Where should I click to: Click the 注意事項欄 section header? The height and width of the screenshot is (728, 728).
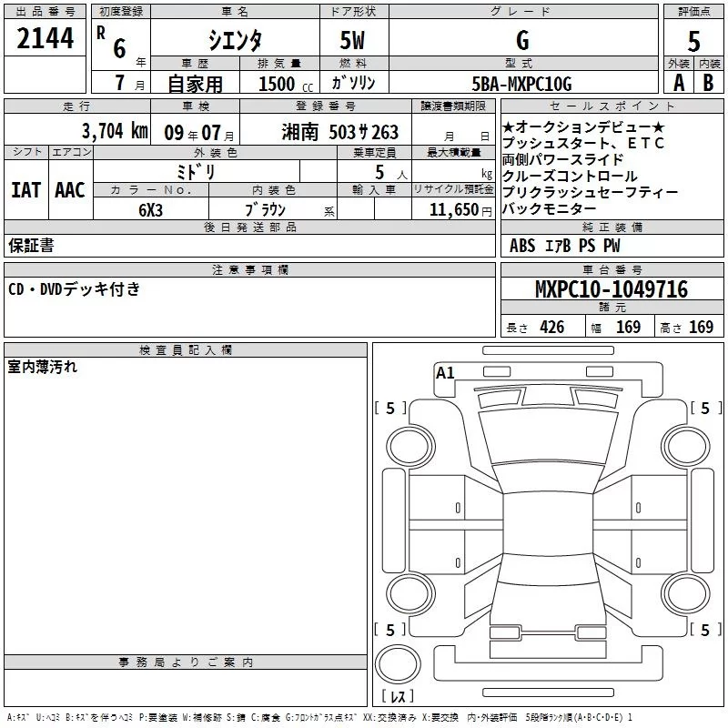pyautogui.click(x=249, y=269)
